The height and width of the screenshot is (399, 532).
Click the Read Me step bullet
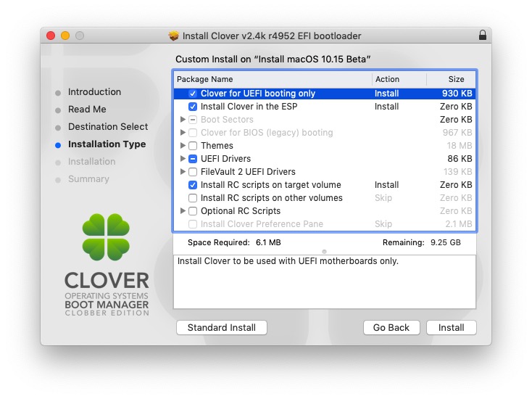[58, 110]
